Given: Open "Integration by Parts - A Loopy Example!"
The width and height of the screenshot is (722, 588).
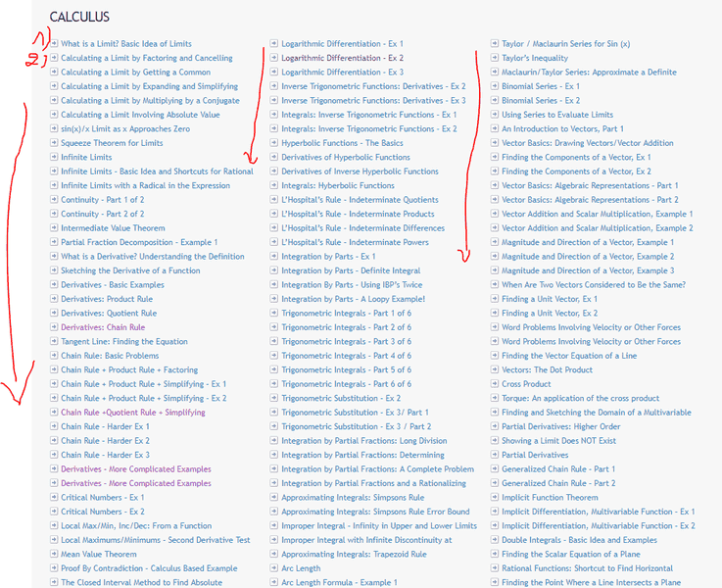Looking at the screenshot, I should (x=354, y=299).
